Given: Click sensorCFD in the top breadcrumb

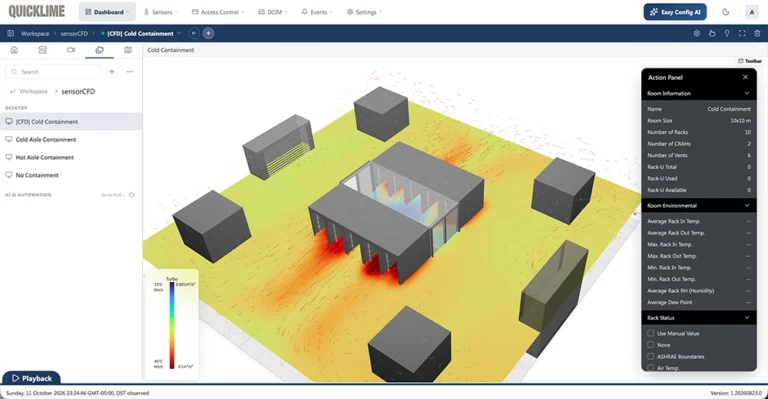Looking at the screenshot, I should pyautogui.click(x=74, y=33).
